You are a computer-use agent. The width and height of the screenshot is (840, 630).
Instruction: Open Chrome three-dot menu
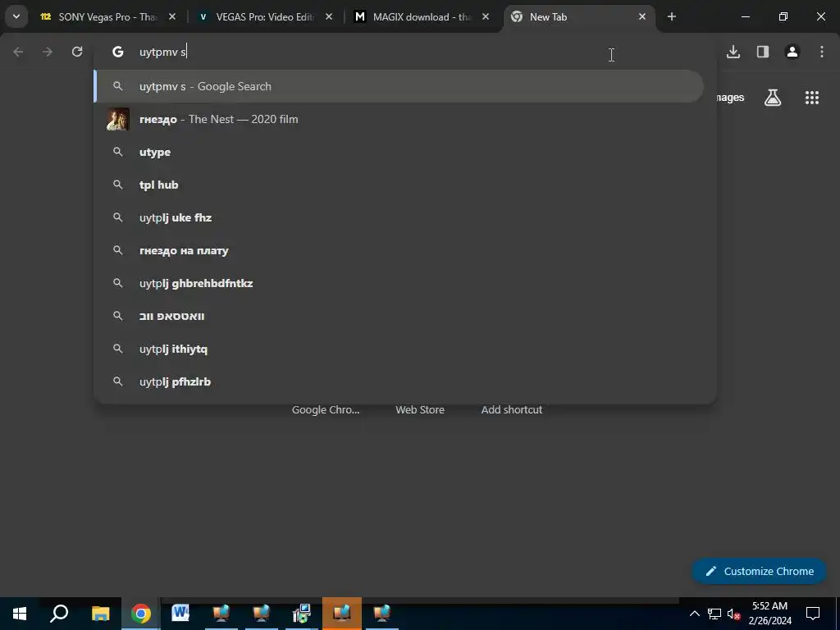(822, 52)
